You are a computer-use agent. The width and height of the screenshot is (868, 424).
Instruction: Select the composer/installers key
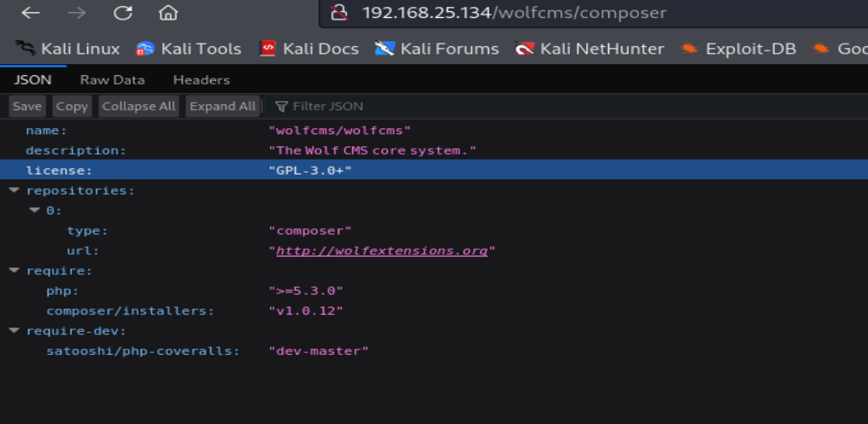(131, 311)
